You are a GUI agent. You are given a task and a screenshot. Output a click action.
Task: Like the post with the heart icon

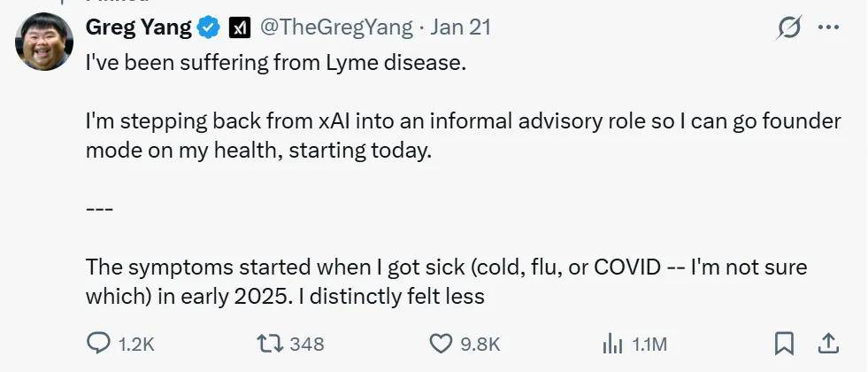(x=441, y=344)
